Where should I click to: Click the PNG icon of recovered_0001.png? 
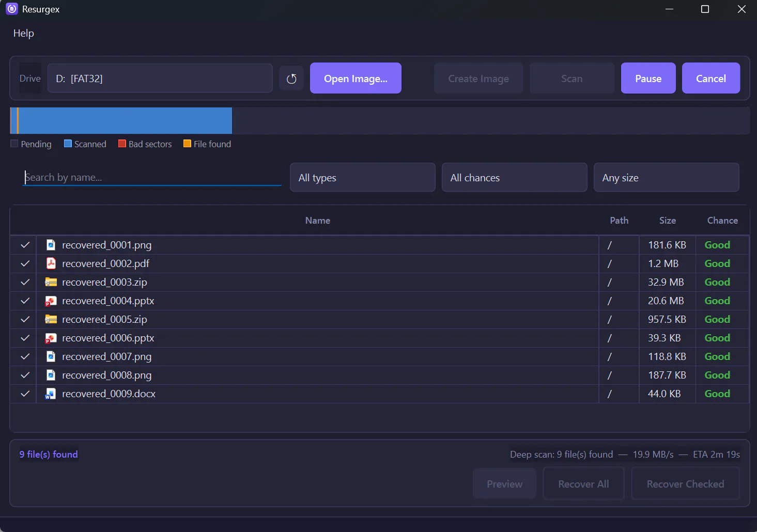tap(51, 245)
